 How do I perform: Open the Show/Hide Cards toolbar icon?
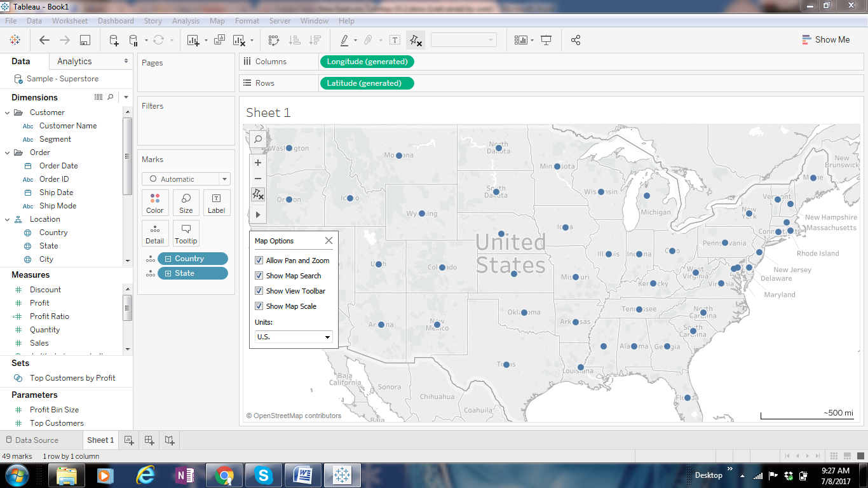pyautogui.click(x=521, y=40)
